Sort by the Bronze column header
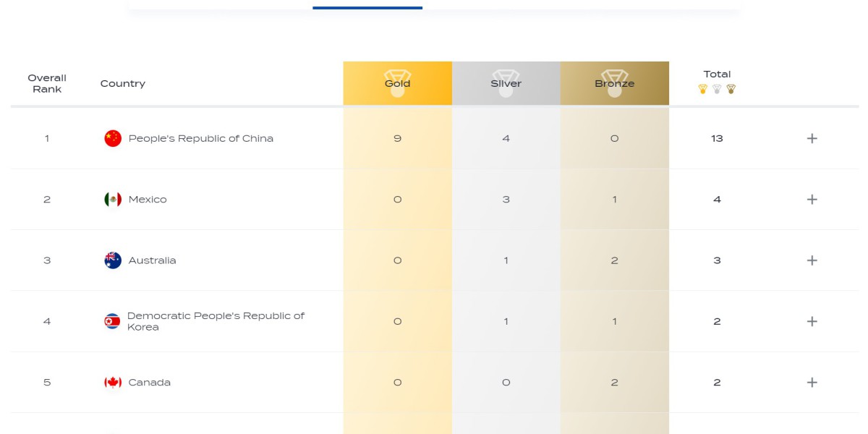 click(x=614, y=83)
